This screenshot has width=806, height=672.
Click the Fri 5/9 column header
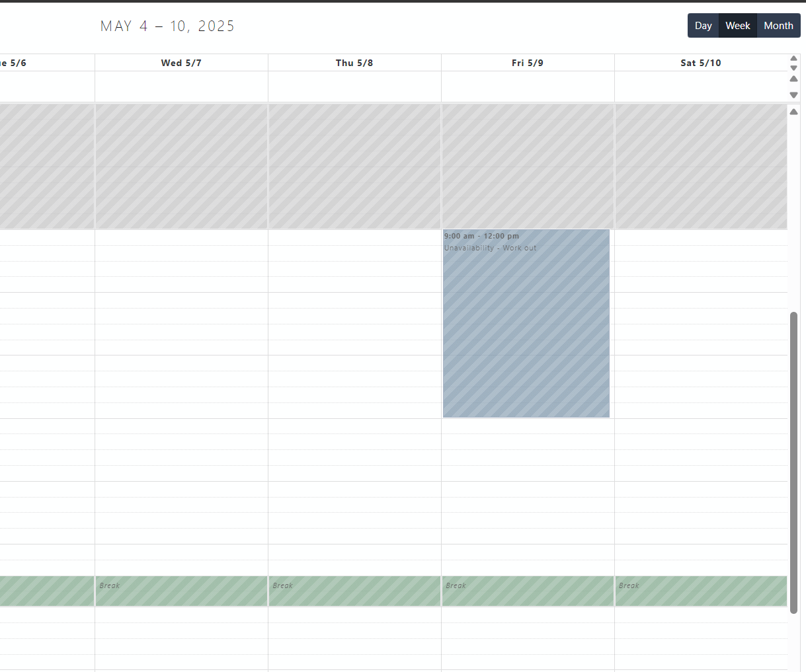[528, 63]
